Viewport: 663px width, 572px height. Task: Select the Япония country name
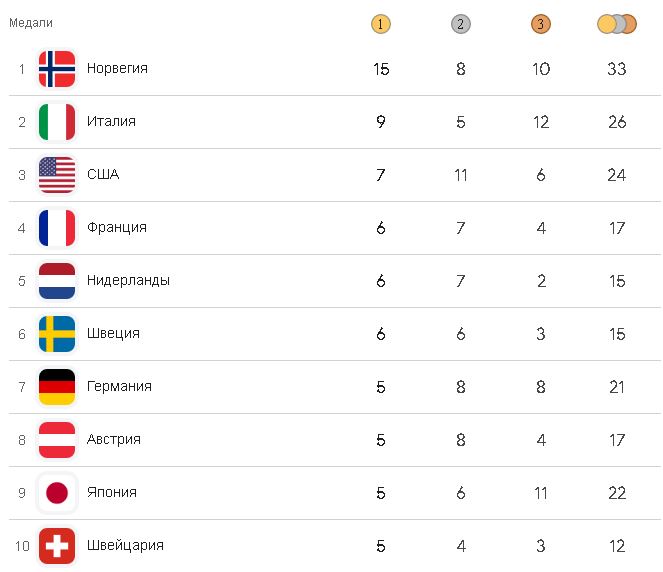[112, 492]
